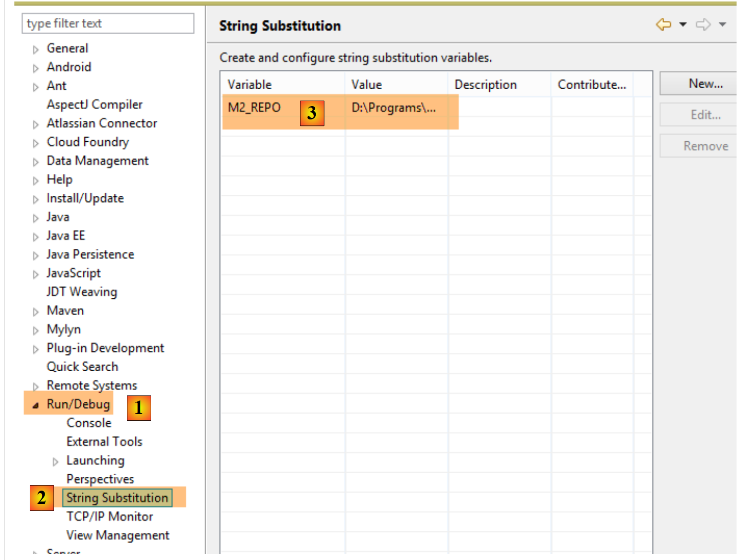Expand the Java preferences node
Screen dimensions: 744x560
pyautogui.click(x=35, y=218)
